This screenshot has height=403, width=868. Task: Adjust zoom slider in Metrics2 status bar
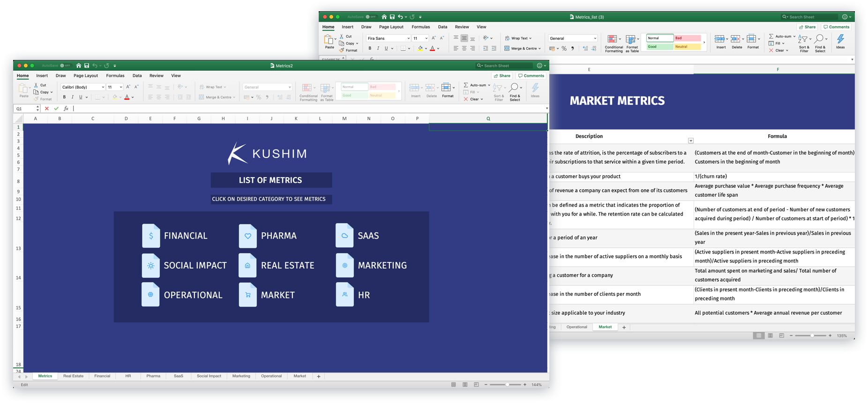coord(507,385)
